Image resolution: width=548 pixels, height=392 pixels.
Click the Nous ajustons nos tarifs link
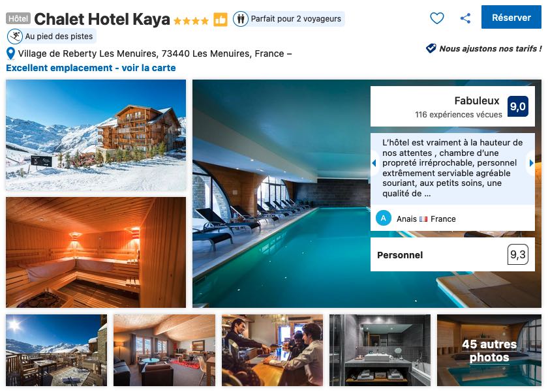point(491,48)
